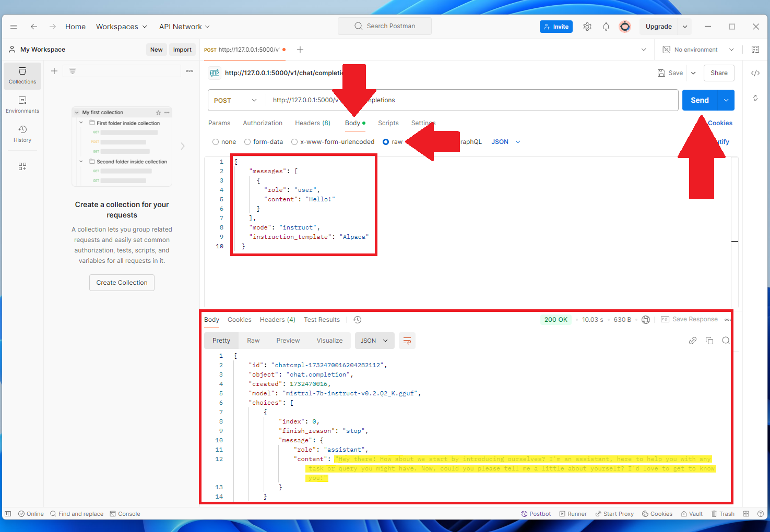Select the form-data body radio

tap(247, 142)
